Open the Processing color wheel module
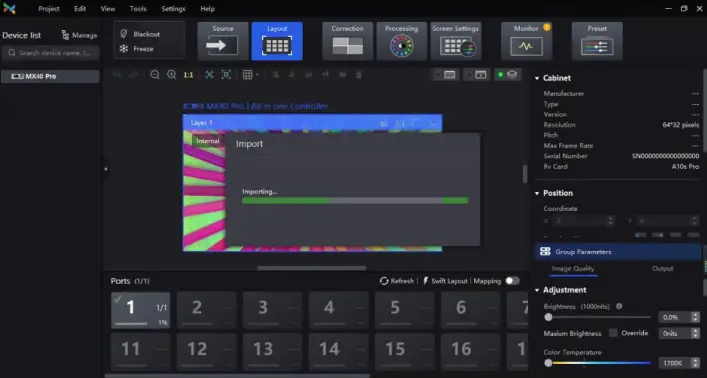Image resolution: width=707 pixels, height=378 pixels. (402, 41)
